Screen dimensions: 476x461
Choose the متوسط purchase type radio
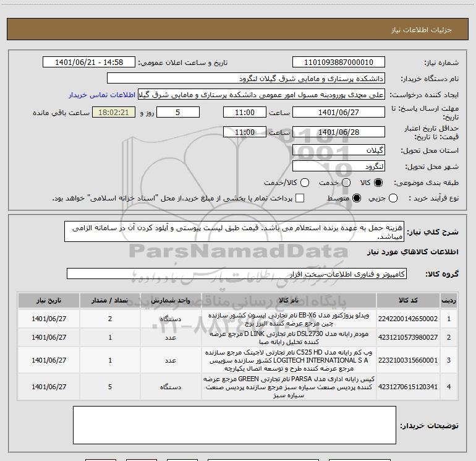[x=357, y=198]
